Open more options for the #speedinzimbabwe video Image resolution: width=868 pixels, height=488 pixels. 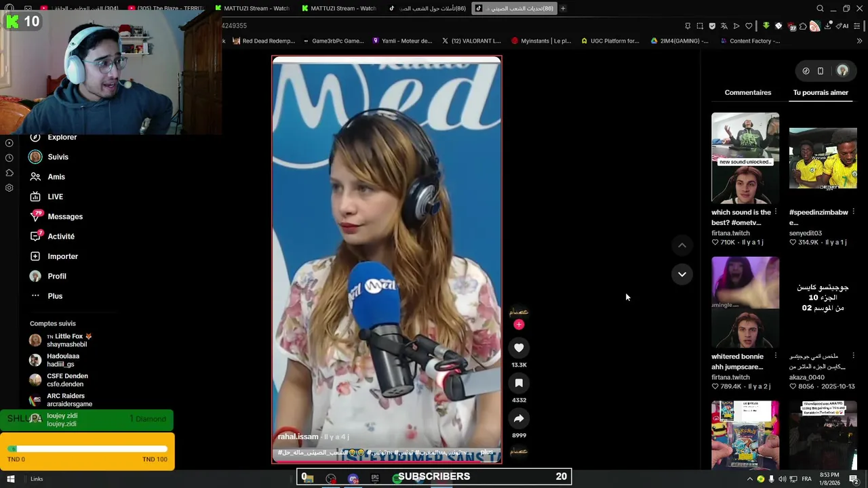[853, 212]
